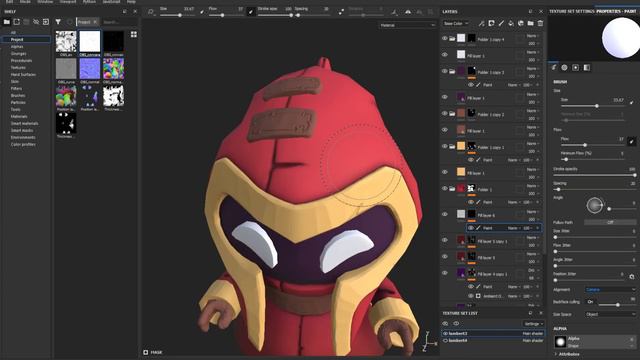Screen dimensions: 640x360
Task: Select the Procedurals shelf category
Action: 21,60
